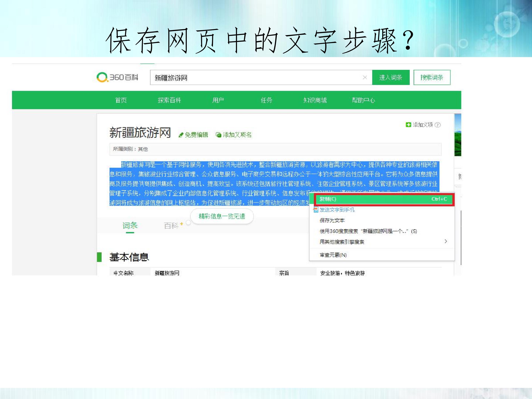The height and width of the screenshot is (399, 532).
Task: Select 复制(C) in context menu
Action: coord(384,199)
